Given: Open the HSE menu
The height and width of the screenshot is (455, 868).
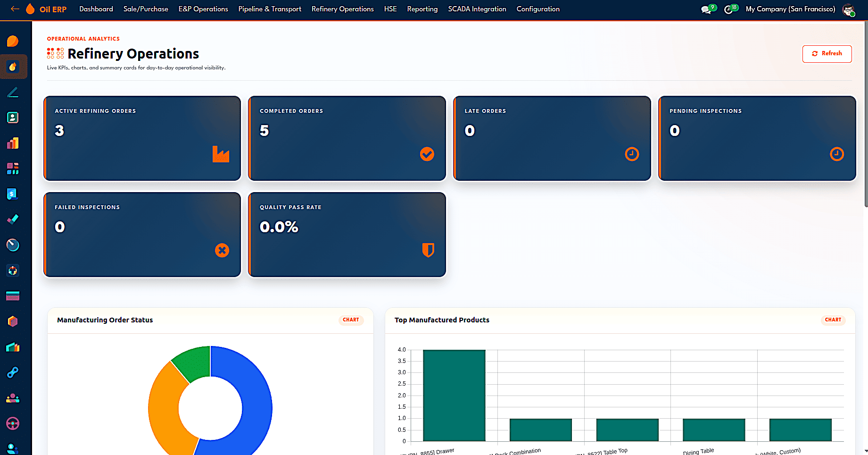Looking at the screenshot, I should (x=390, y=9).
